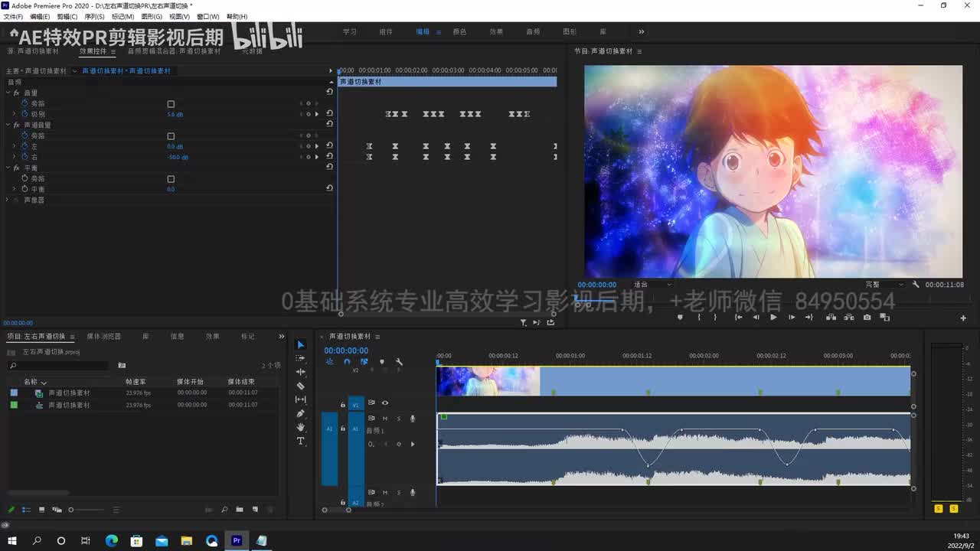Step back one frame in Program Monitor
Viewport: 980px width, 551px height.
756,317
